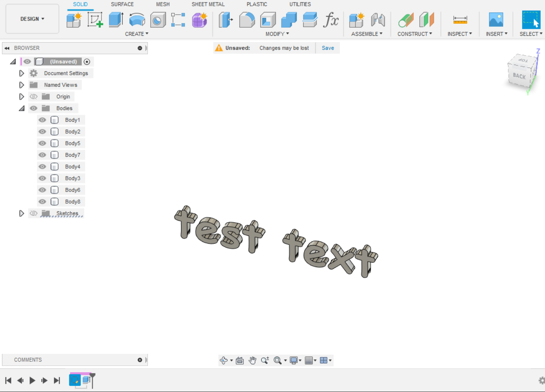Select the Pan tool in the navigation bar
The image size is (545, 392).
(252, 360)
